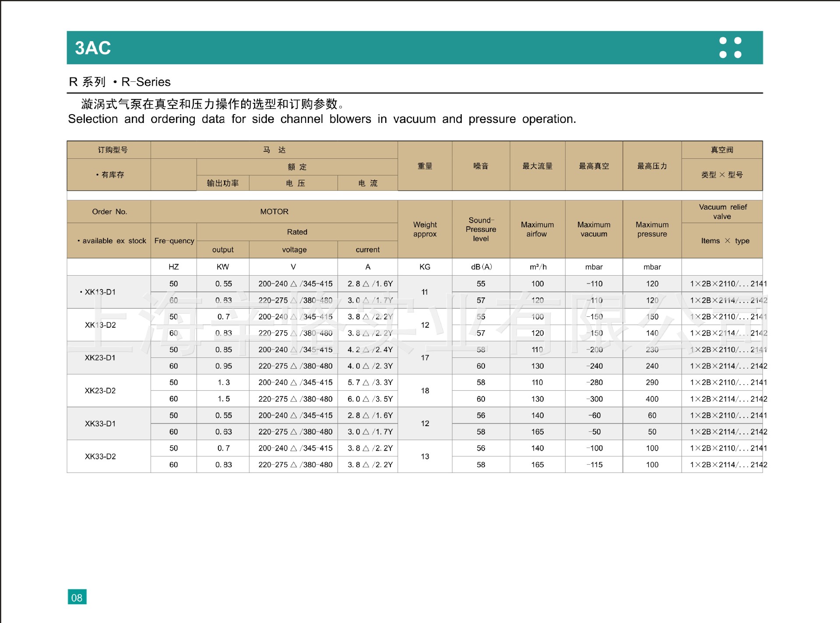Click the Chinese header '最大流量'
The height and width of the screenshot is (623, 840).
[538, 166]
